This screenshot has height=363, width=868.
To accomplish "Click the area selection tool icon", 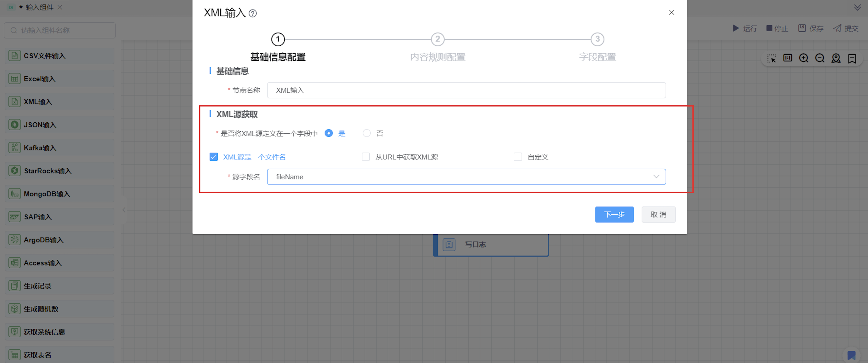I will coord(771,58).
